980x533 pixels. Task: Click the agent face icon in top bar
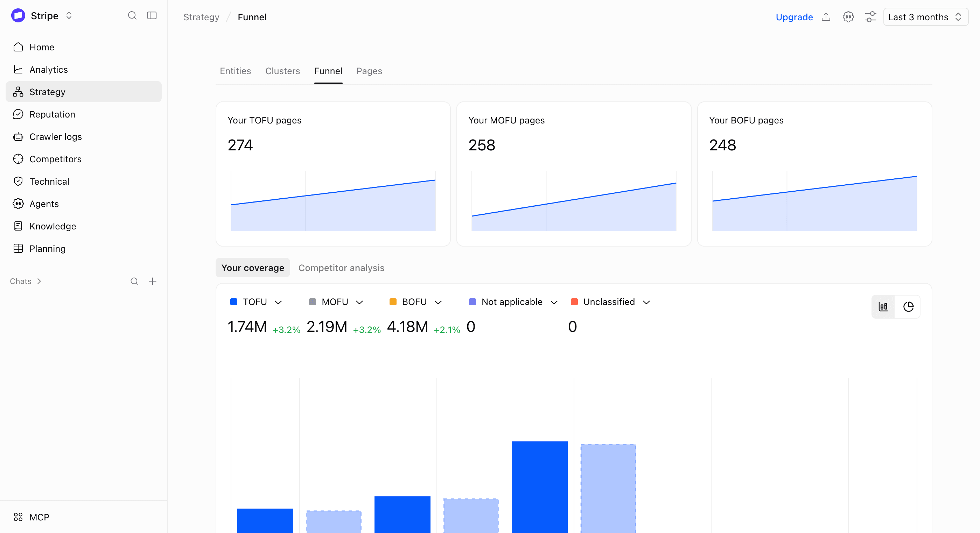tap(848, 17)
